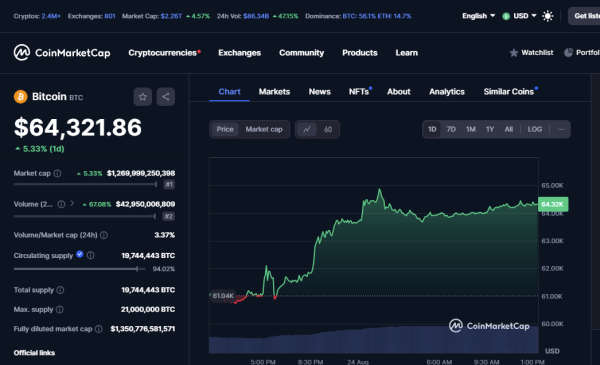The height and width of the screenshot is (365, 600).
Task: Open Portfolio pie chart icon
Action: (x=569, y=52)
